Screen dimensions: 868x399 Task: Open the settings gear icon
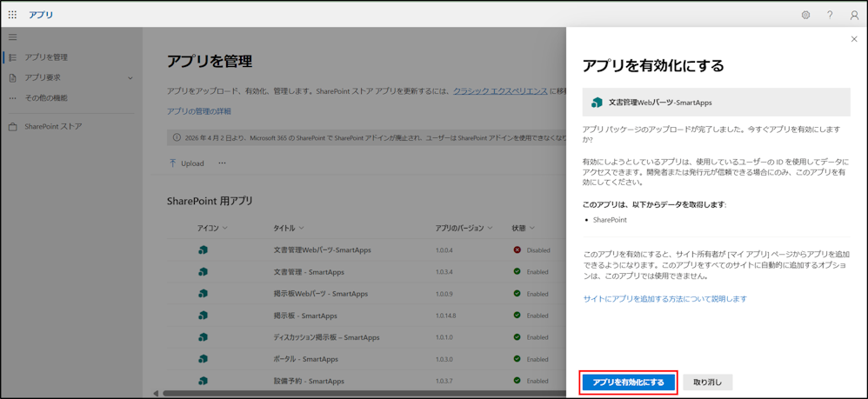pos(805,15)
